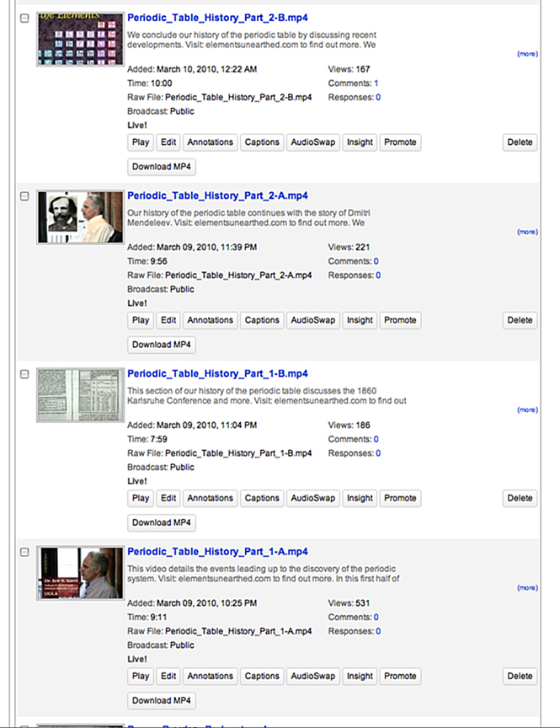This screenshot has height=728, width=560.
Task: Open Insight for the Part_2-A video
Action: coord(360,320)
